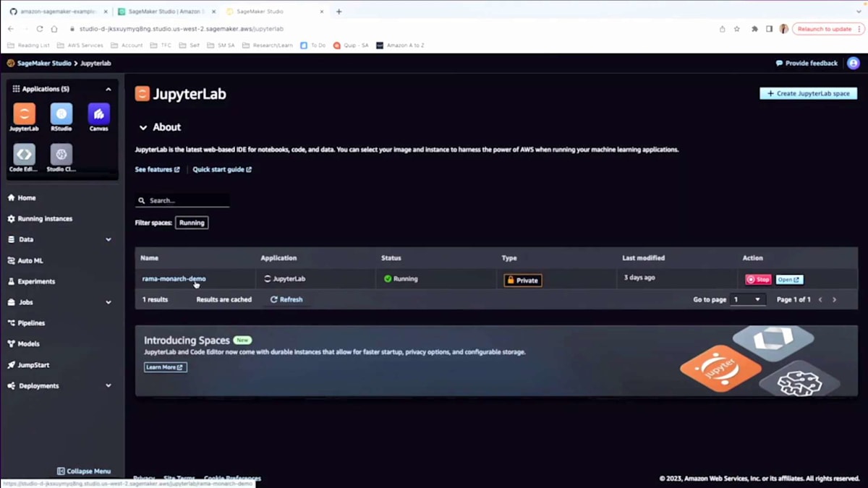The width and height of the screenshot is (868, 488).
Task: Click Provide feedback in header
Action: click(807, 63)
